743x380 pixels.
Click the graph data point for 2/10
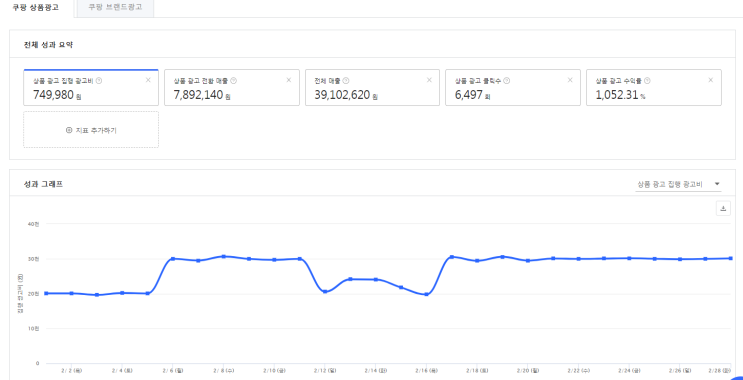coord(274,260)
